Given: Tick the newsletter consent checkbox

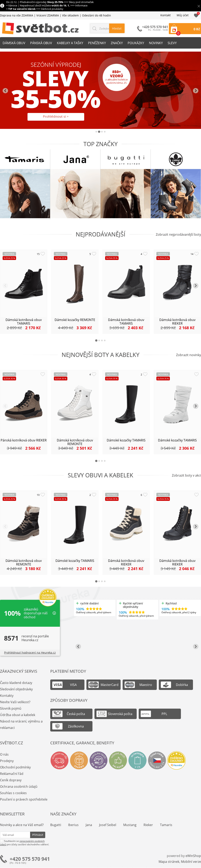Looking at the screenshot, I should (x=2, y=841).
